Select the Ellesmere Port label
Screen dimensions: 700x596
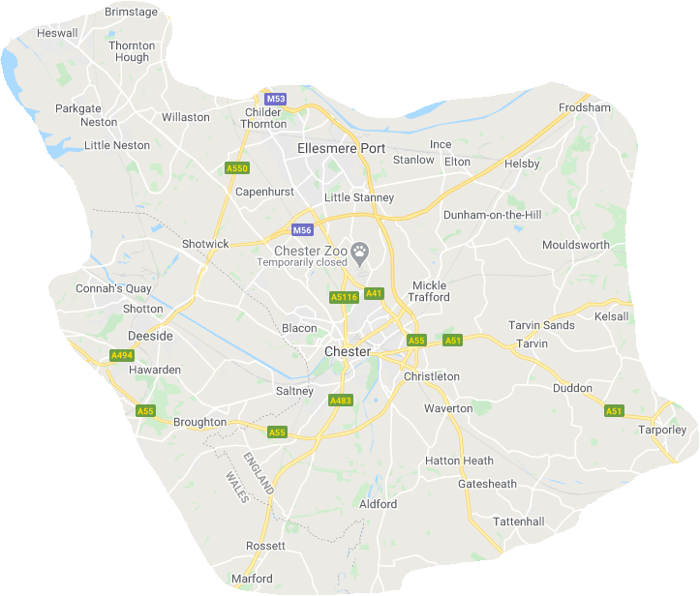(x=341, y=149)
